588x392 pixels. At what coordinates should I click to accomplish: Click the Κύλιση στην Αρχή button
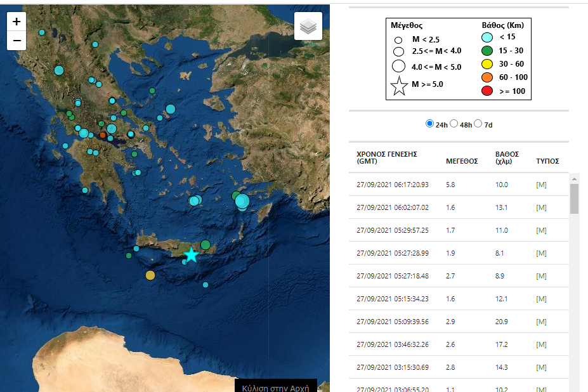[x=275, y=386]
